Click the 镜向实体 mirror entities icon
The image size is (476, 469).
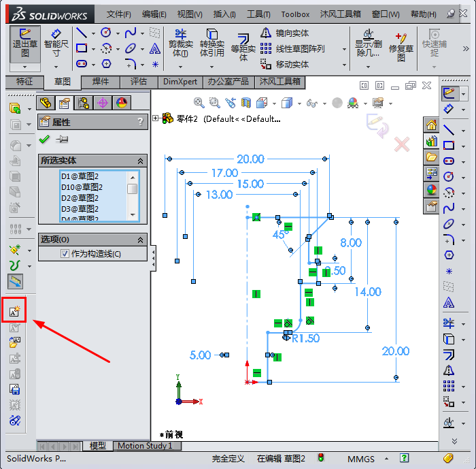pyautogui.click(x=266, y=33)
